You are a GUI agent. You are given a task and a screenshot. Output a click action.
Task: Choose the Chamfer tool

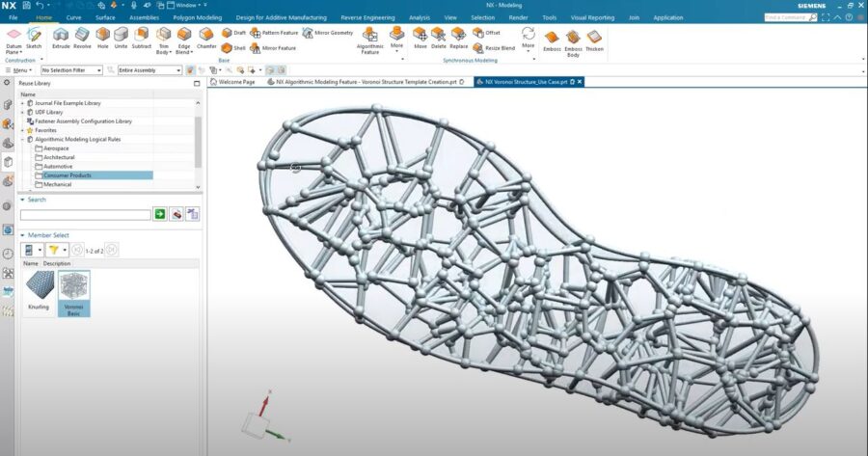pyautogui.click(x=206, y=39)
